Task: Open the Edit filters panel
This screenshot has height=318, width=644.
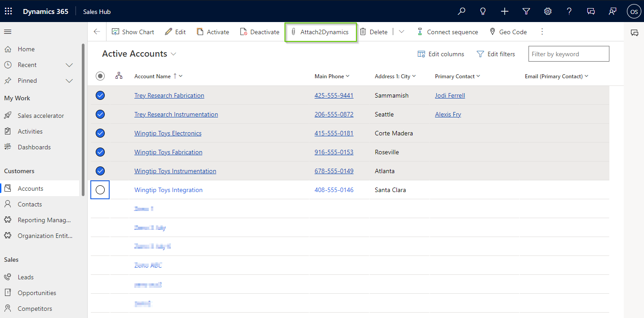Action: pyautogui.click(x=496, y=54)
